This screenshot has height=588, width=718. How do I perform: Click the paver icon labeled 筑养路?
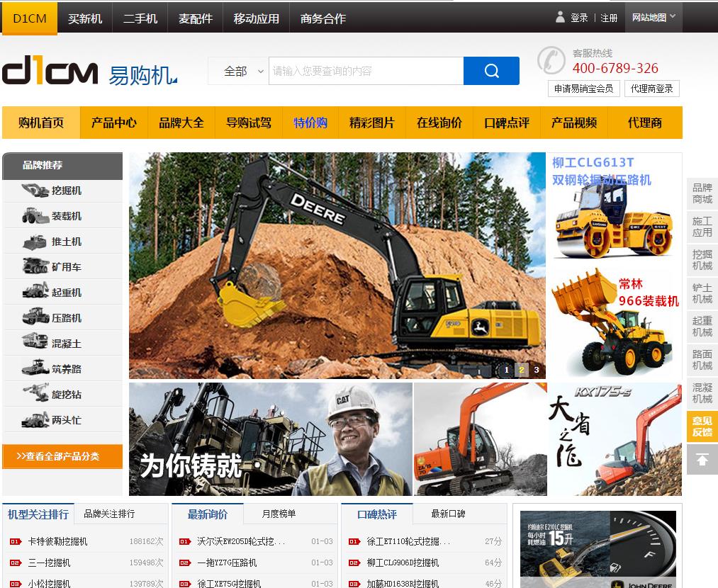click(x=35, y=368)
